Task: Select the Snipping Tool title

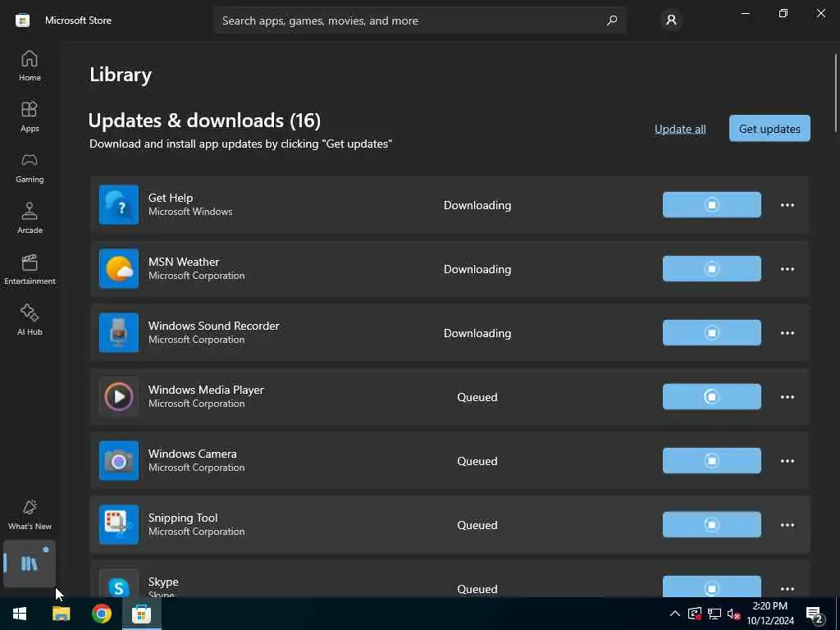Action: click(183, 518)
